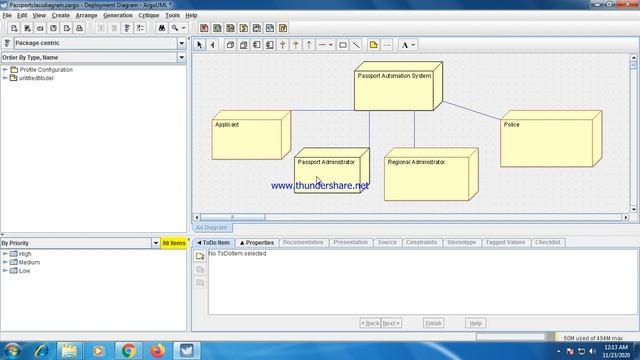Screen dimensions: 640x360
Task: Open the Tools menu
Action: pyautogui.click(x=172, y=15)
